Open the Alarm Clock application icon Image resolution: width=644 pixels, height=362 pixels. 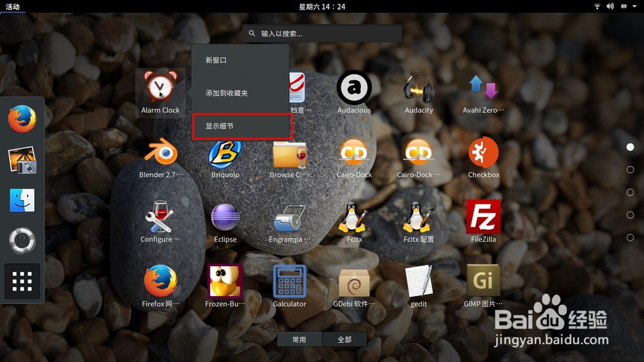point(160,86)
